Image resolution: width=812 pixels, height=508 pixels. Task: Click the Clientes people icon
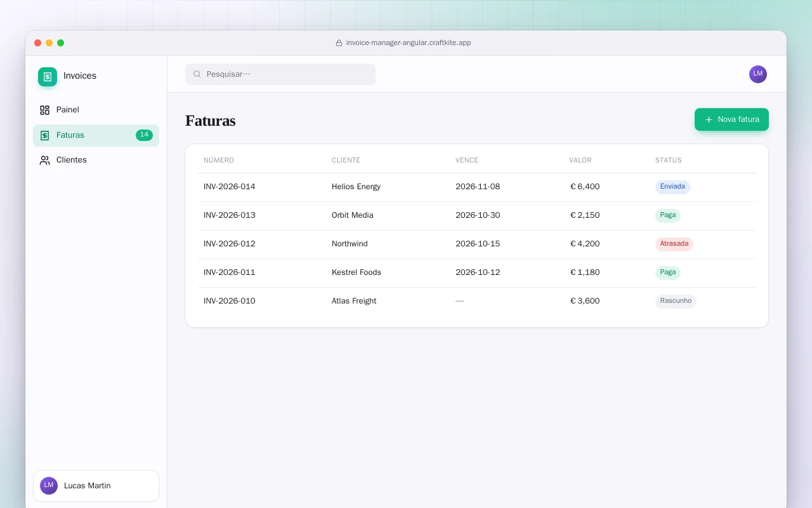pyautogui.click(x=44, y=160)
